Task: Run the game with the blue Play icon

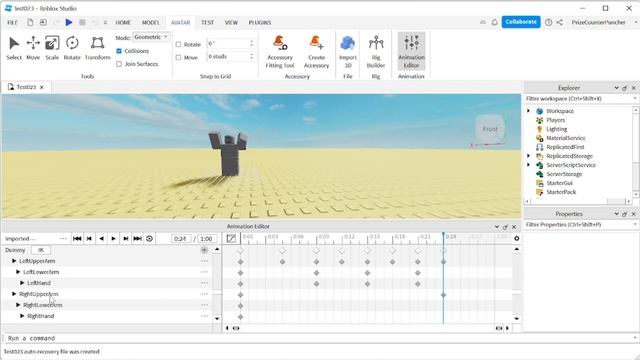Action: pos(69,22)
